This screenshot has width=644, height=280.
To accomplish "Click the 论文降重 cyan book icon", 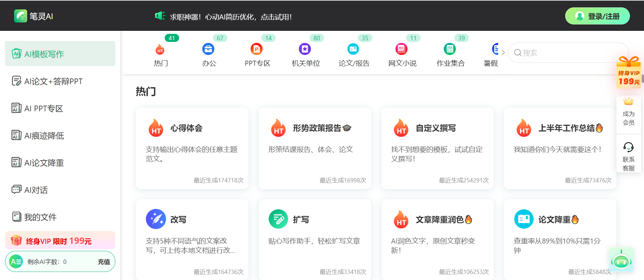I will 524,219.
